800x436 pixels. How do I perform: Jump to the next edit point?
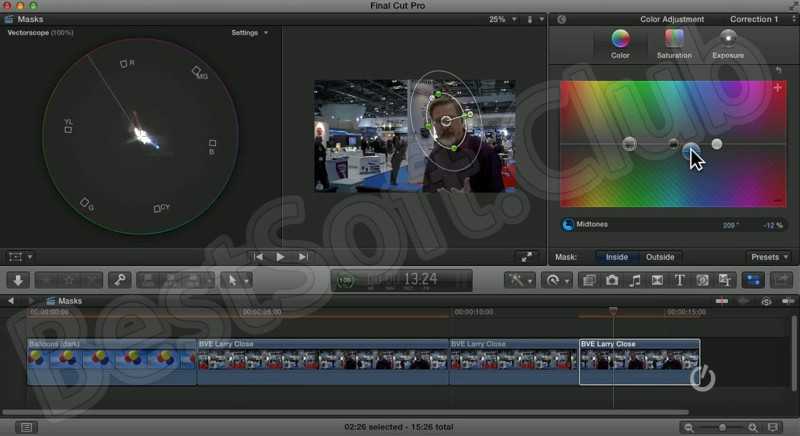click(303, 257)
